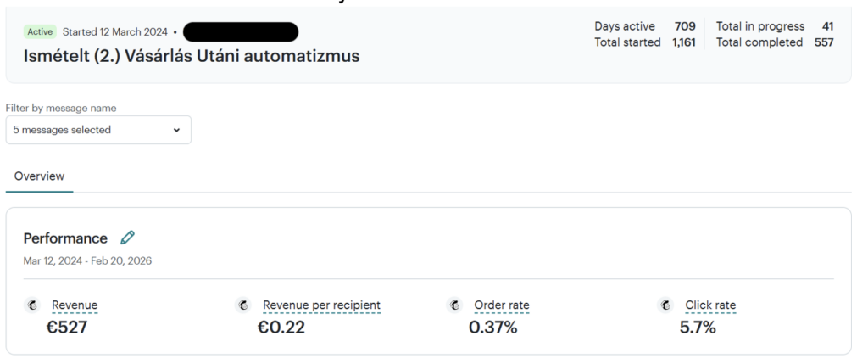Click the Total completed 557 statistic
This screenshot has height=364, width=868.
(774, 42)
